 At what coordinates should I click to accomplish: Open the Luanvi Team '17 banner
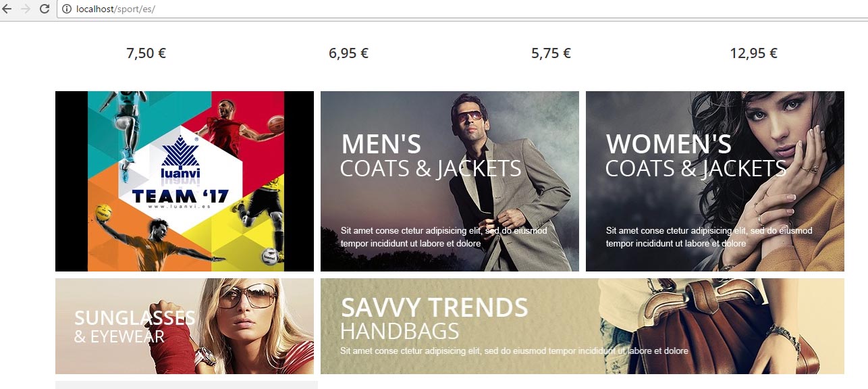(x=184, y=181)
